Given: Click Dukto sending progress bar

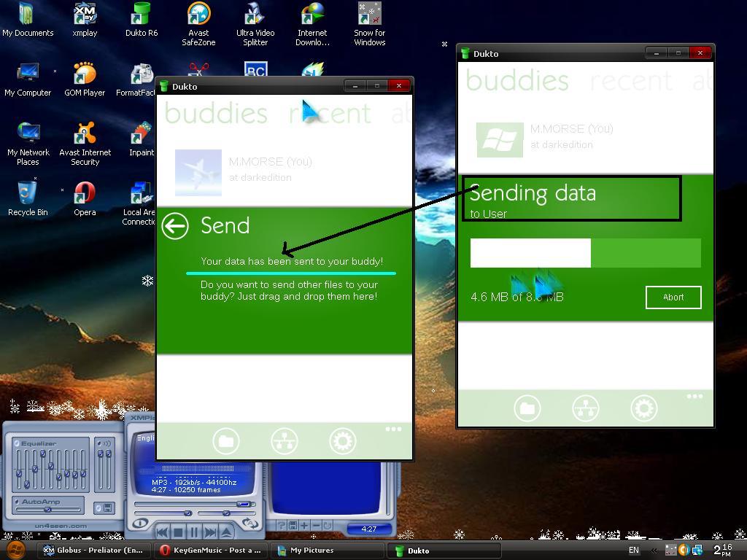Looking at the screenshot, I should (x=586, y=253).
